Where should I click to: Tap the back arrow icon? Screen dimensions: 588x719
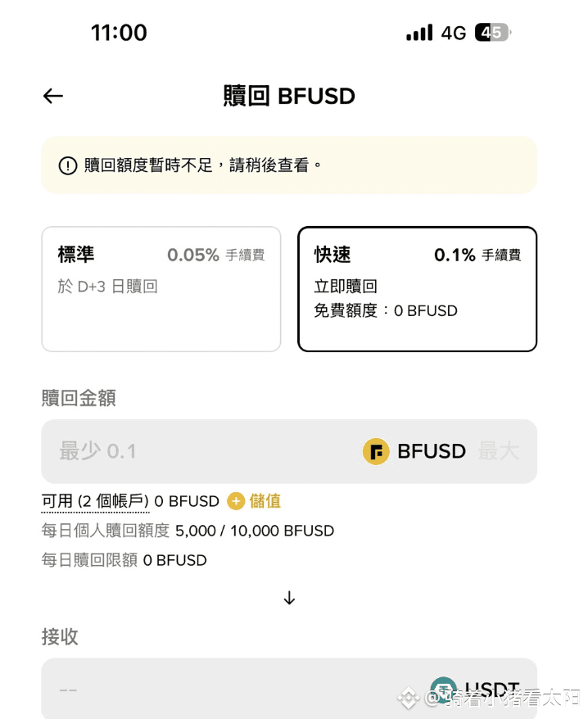point(52,96)
